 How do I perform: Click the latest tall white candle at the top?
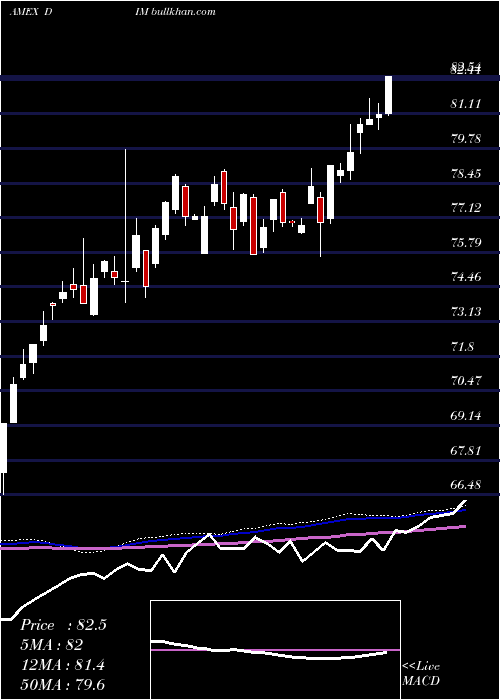coord(388,95)
